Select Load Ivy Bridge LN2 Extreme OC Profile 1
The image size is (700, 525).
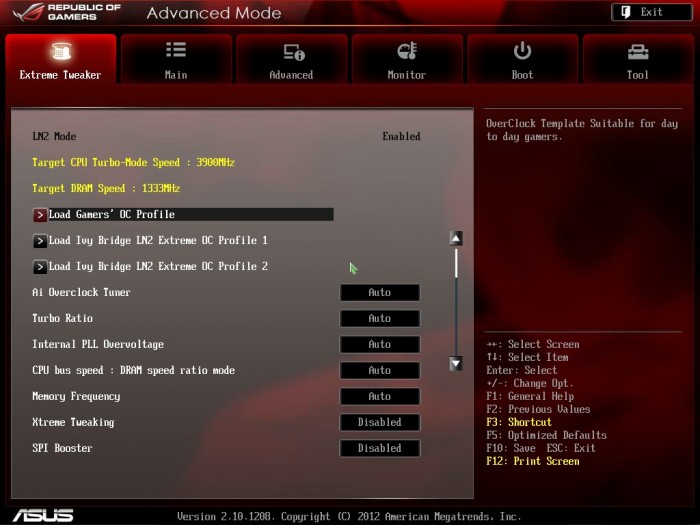pos(150,241)
